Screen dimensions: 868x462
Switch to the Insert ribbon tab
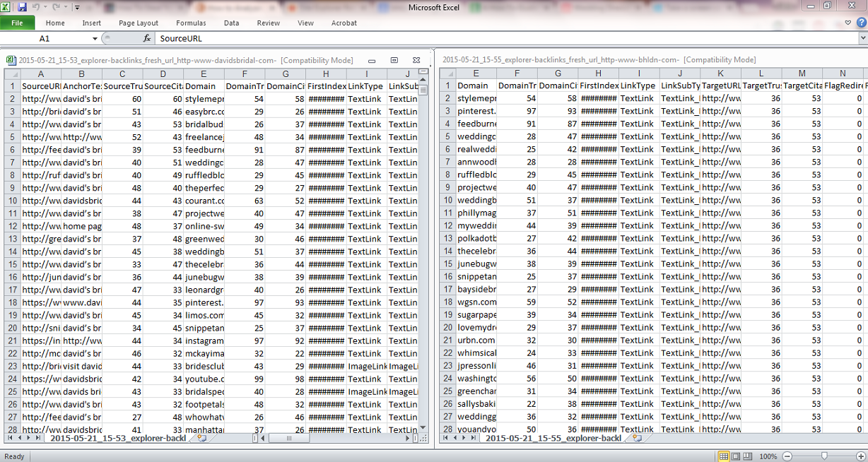tap(92, 23)
